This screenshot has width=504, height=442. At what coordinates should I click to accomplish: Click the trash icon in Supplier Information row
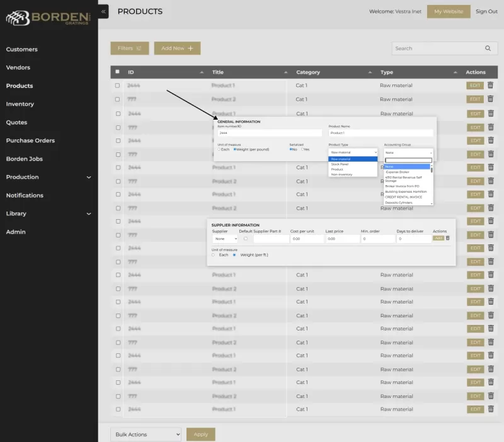[448, 238]
